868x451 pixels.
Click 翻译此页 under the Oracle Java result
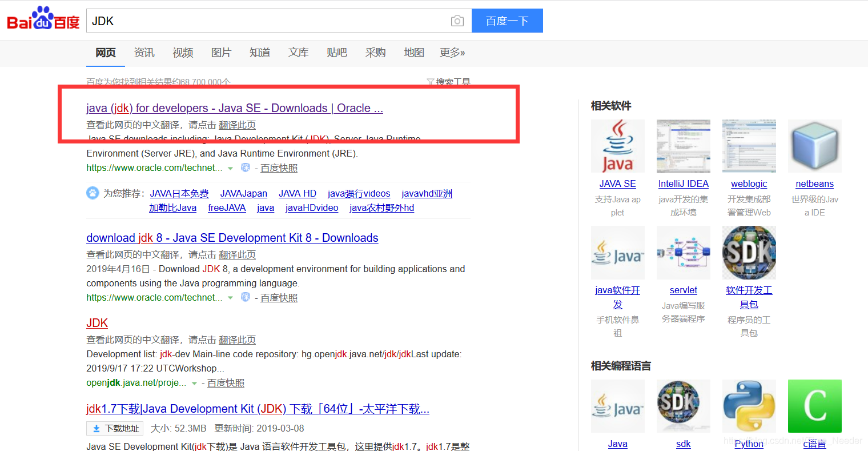tap(237, 125)
